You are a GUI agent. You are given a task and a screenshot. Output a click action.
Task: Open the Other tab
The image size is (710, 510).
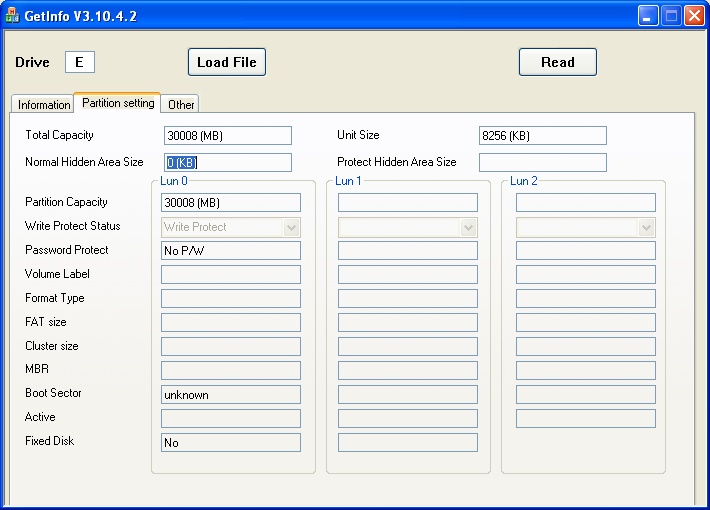180,105
